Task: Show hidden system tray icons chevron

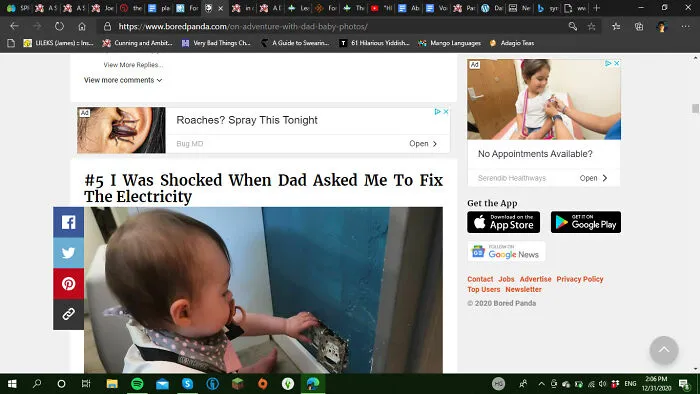Action: (x=542, y=384)
